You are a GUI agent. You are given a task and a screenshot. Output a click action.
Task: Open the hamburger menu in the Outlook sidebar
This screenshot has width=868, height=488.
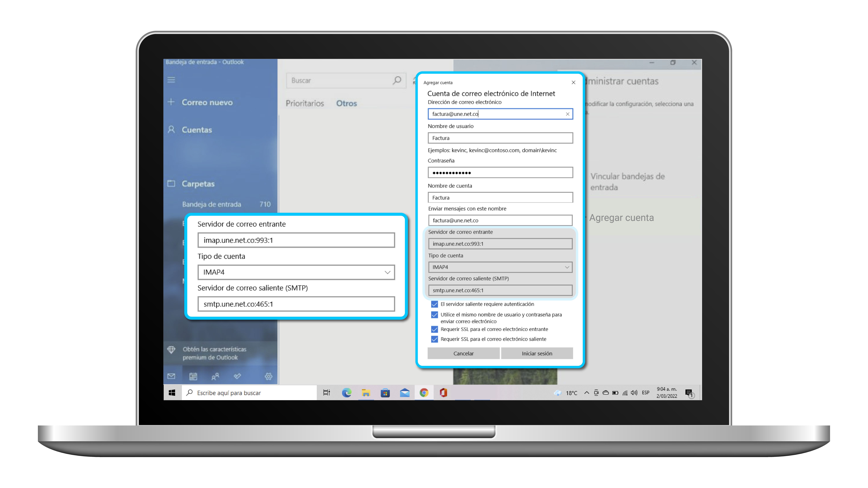click(171, 80)
